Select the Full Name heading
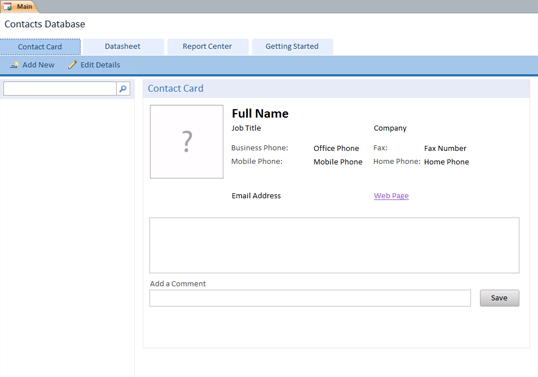This screenshot has height=377, width=538. (260, 114)
